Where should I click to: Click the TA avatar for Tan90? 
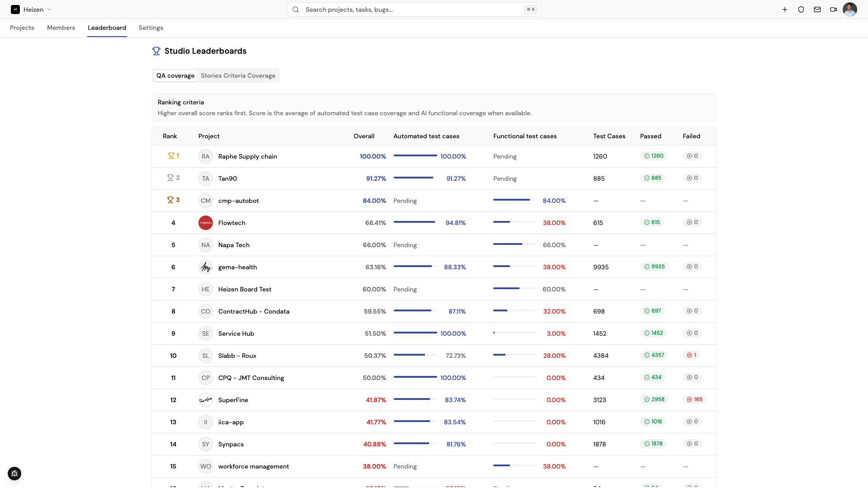(x=206, y=178)
